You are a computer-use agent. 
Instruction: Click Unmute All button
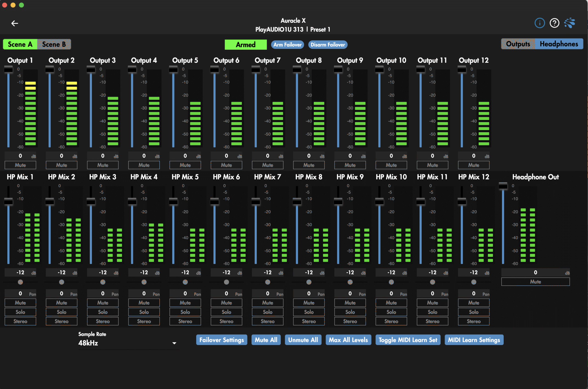click(303, 340)
